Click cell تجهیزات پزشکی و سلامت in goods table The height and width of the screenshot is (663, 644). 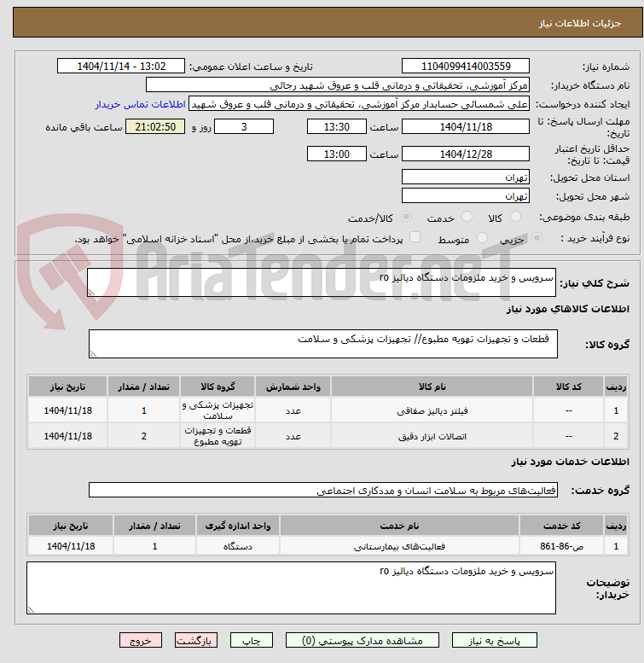coord(218,410)
